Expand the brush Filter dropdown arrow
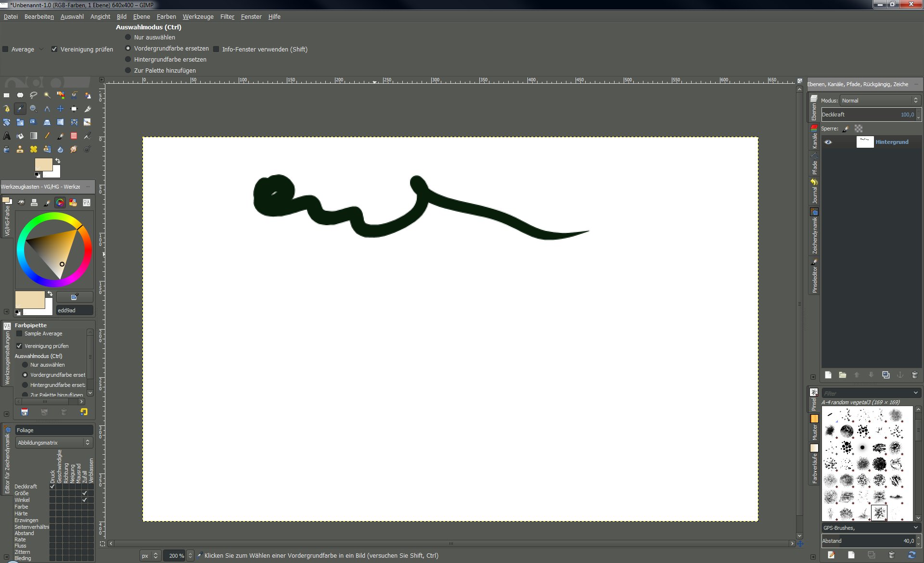 (915, 393)
